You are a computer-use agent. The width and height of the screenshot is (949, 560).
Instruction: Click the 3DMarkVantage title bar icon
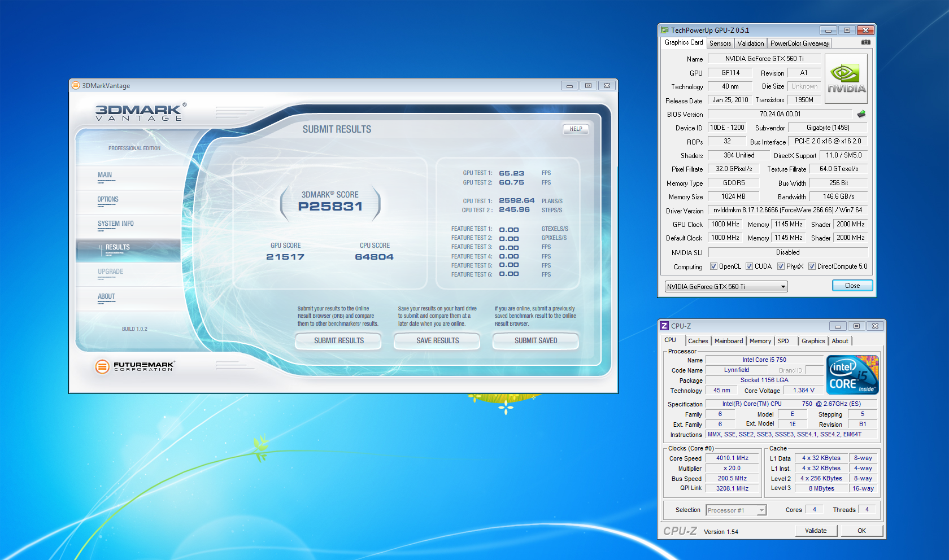point(76,85)
